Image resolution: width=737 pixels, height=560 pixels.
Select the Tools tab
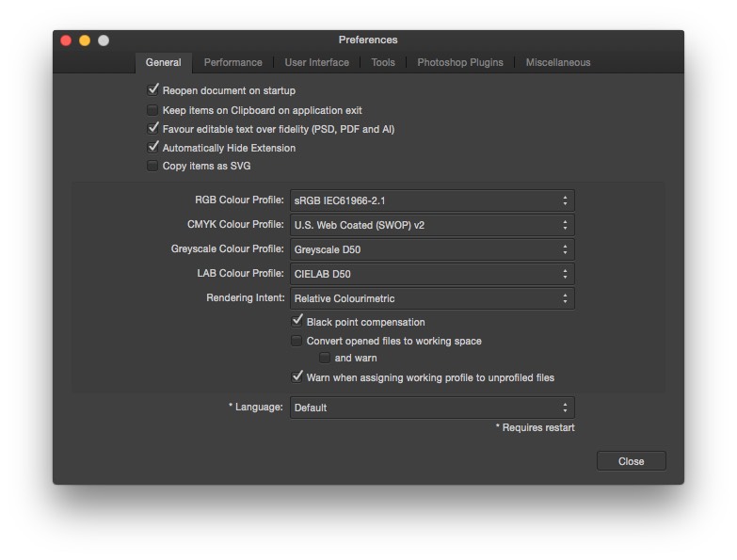click(x=383, y=63)
